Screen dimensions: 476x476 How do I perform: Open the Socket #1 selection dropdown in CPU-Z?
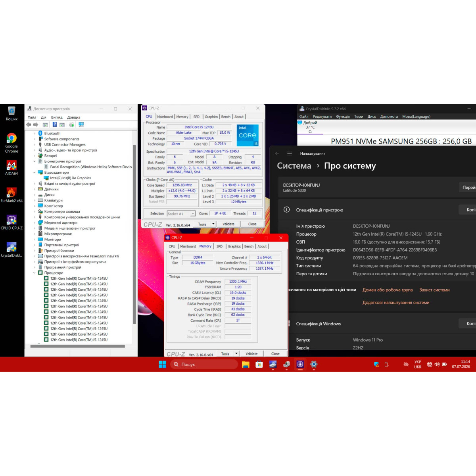point(181,213)
